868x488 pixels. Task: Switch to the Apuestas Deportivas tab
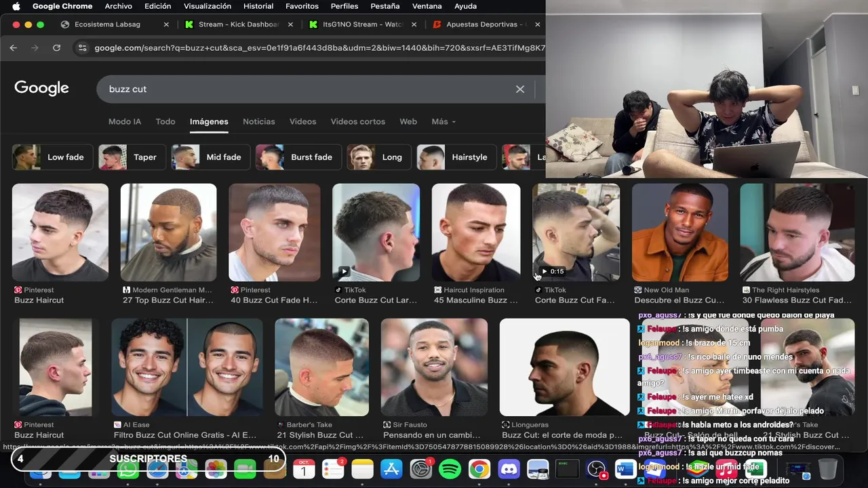pyautogui.click(x=486, y=24)
